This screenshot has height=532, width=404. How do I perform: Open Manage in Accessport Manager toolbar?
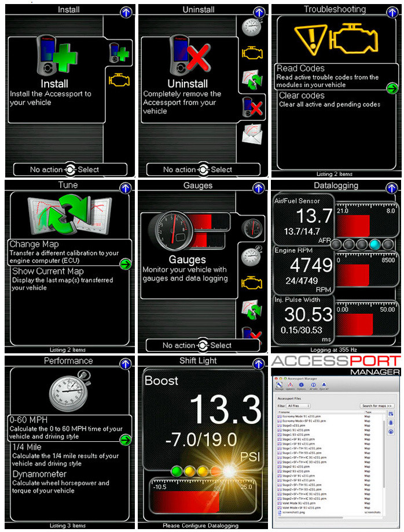pos(279,386)
